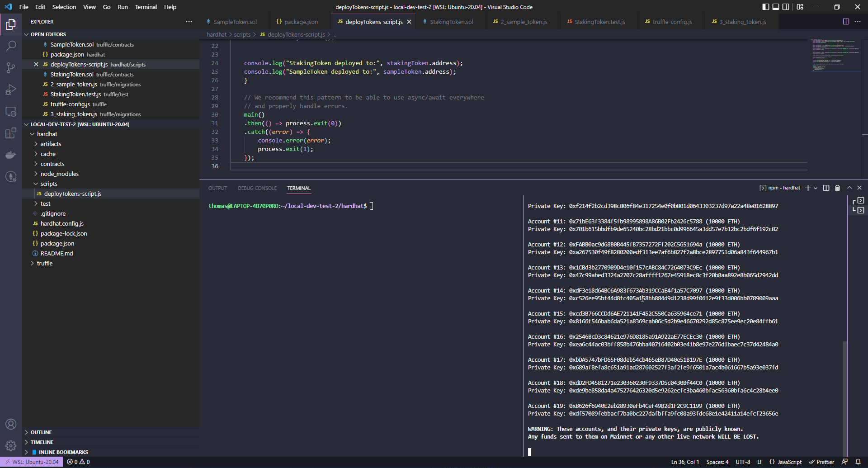The image size is (868, 468).
Task: Show errors and warnings problems counter
Action: tap(78, 462)
